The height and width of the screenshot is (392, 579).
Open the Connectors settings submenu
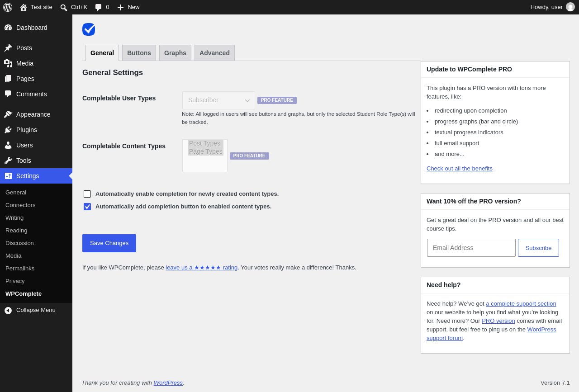[36, 205]
